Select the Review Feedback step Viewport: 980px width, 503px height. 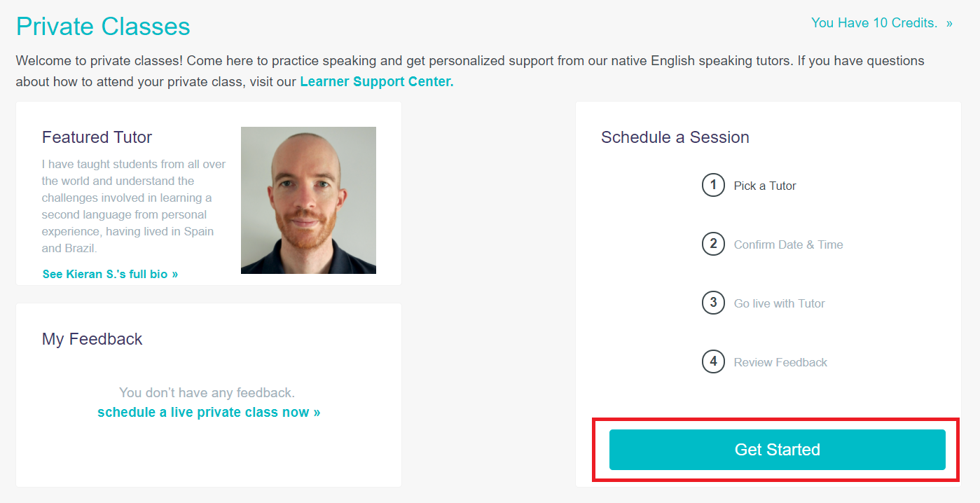(780, 362)
